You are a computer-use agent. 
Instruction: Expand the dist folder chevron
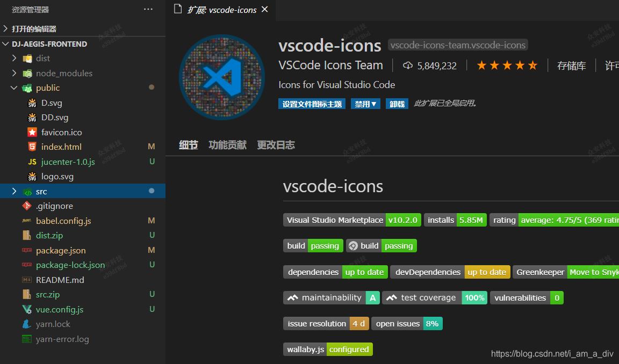14,59
